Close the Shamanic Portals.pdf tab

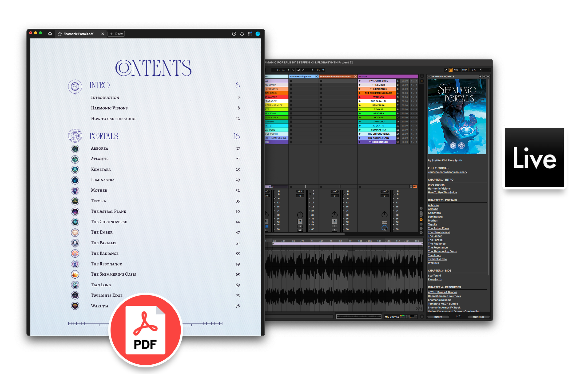(x=103, y=34)
